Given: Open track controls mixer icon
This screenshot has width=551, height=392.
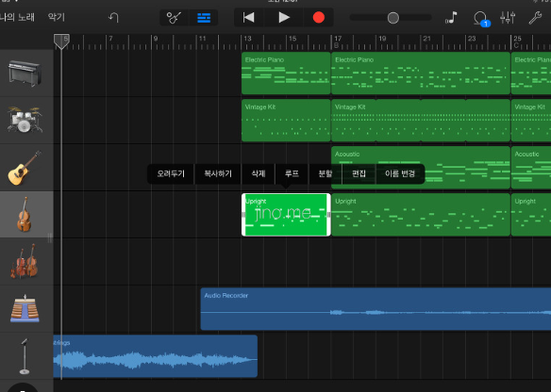Looking at the screenshot, I should [508, 18].
